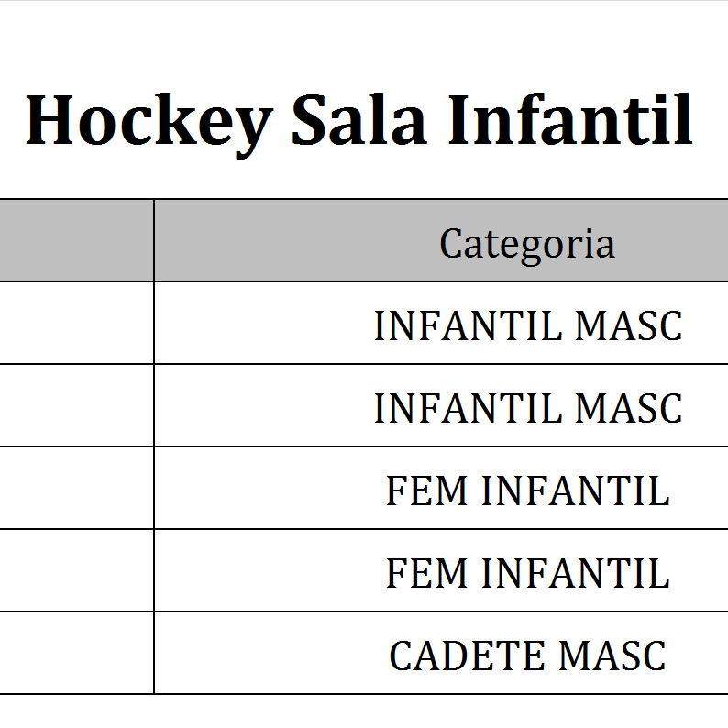Image resolution: width=728 pixels, height=728 pixels.
Task: Click the word MASC in the CADETE MASC row
Action: pos(612,656)
